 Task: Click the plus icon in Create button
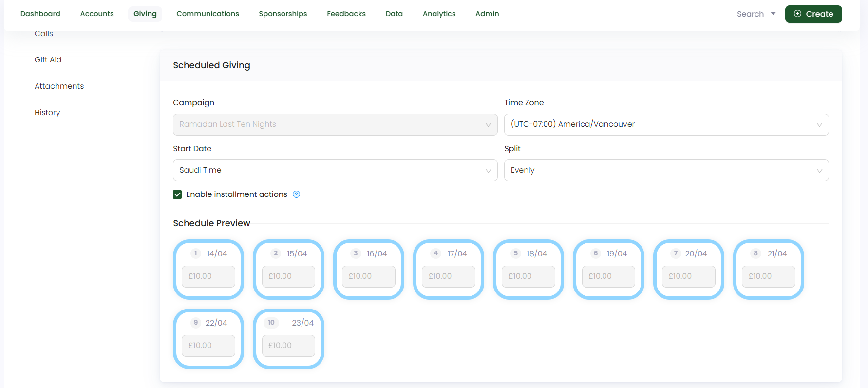pos(797,14)
